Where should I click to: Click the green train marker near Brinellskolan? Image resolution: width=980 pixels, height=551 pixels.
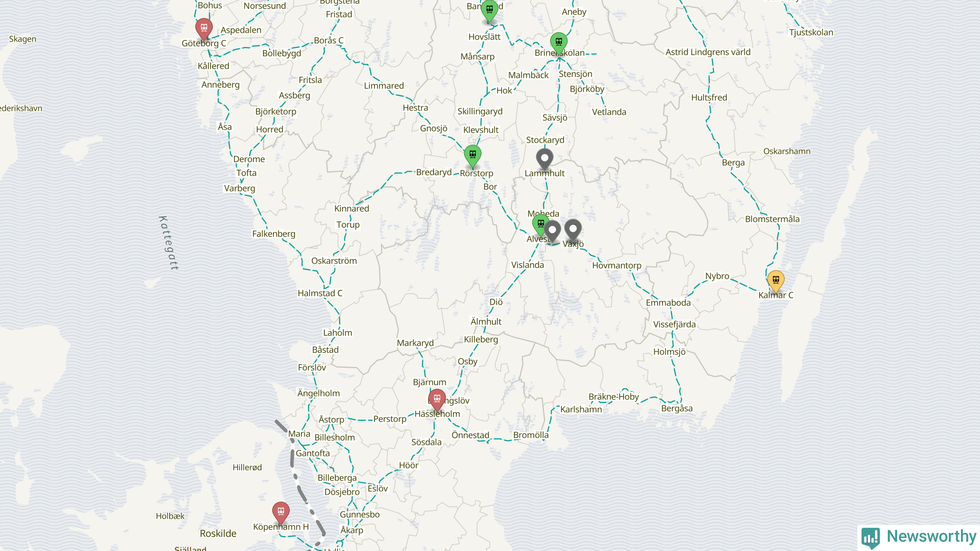tap(559, 42)
